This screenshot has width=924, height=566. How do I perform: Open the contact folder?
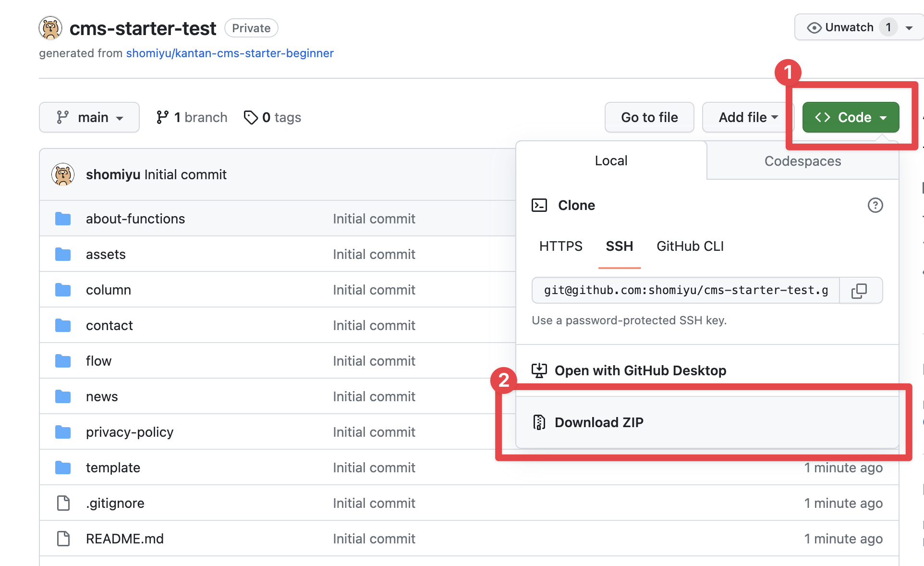109,326
